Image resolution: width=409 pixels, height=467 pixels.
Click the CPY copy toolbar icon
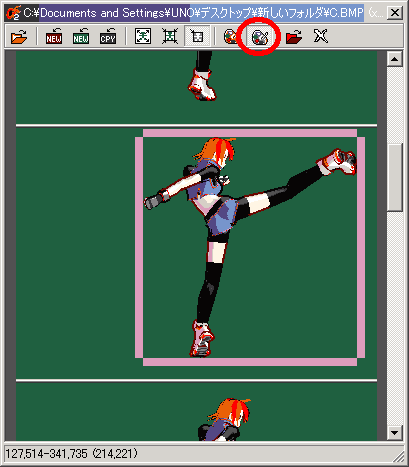tap(108, 36)
